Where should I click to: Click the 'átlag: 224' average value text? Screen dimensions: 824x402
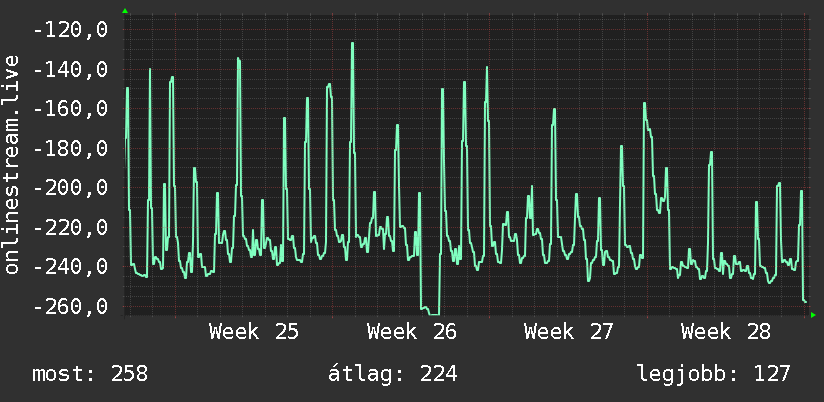pyautogui.click(x=393, y=374)
